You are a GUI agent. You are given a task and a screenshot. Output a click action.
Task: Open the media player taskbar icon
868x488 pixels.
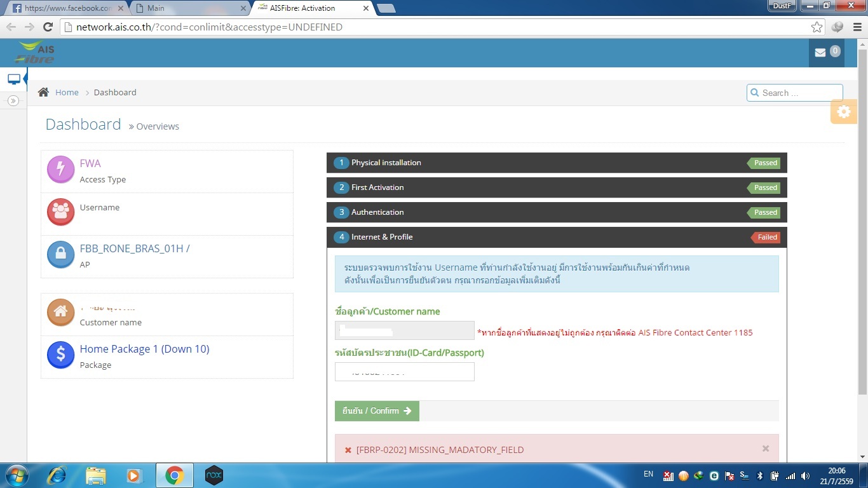(x=134, y=475)
